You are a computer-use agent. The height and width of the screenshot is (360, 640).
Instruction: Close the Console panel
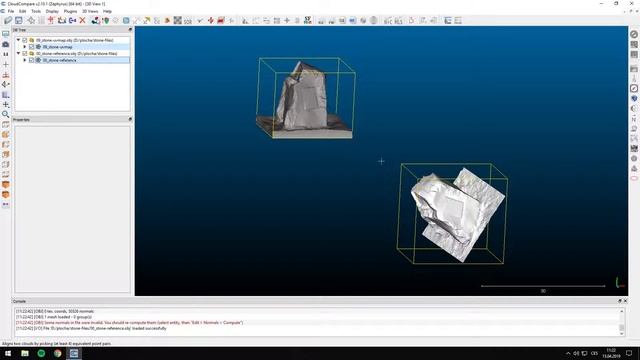[x=625, y=301]
